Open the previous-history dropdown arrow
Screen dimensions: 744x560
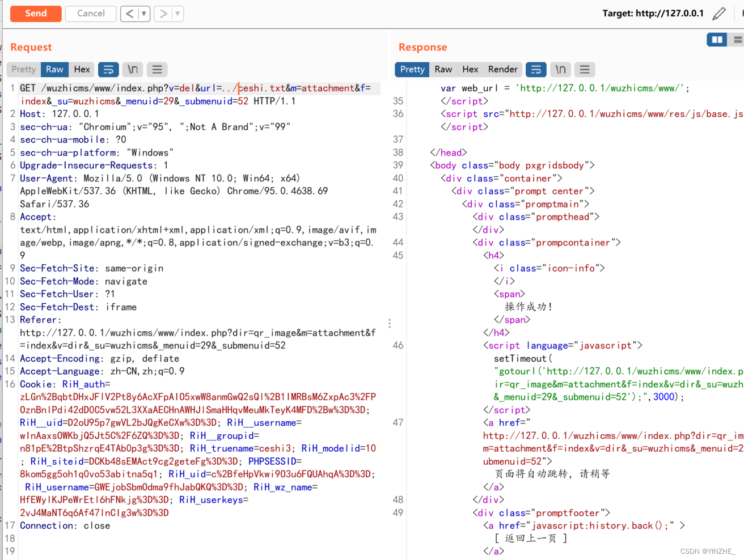tap(144, 14)
